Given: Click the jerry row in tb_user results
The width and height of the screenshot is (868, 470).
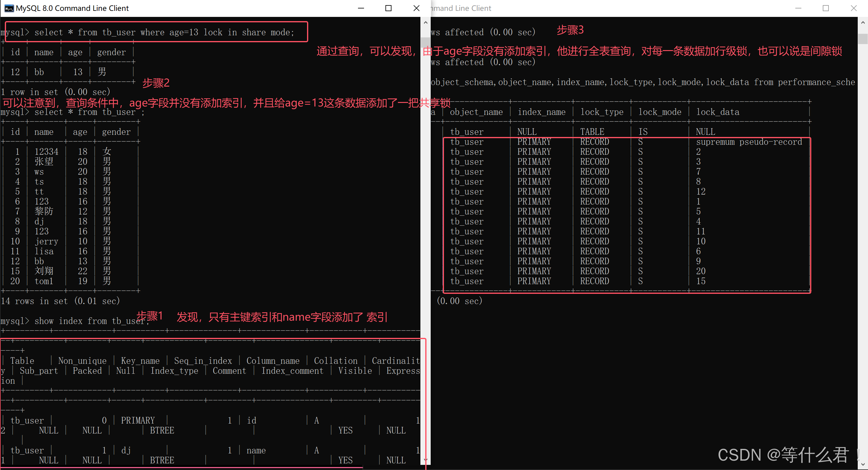Looking at the screenshot, I should point(46,241).
